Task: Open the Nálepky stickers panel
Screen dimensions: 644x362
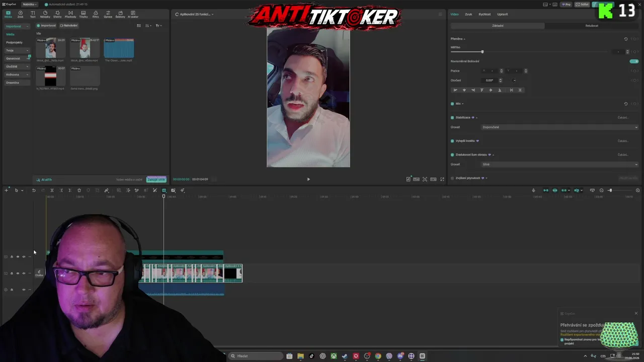Action: coord(45,14)
